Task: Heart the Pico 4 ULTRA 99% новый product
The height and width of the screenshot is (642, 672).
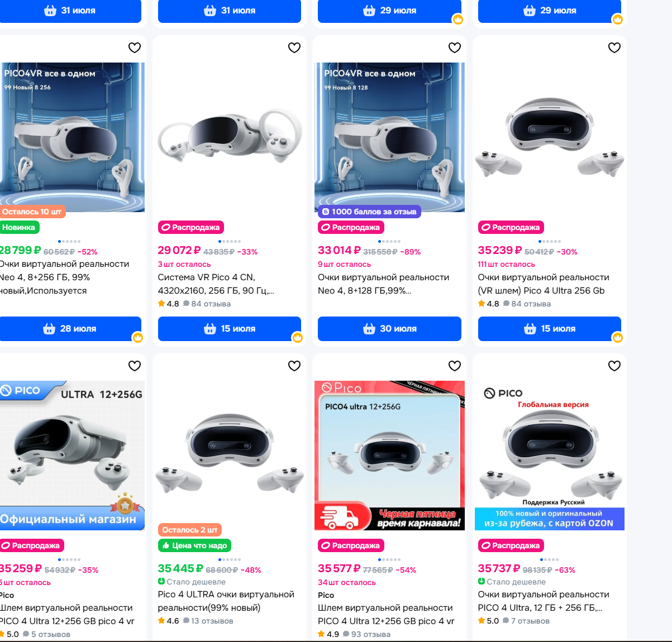Action: [x=294, y=366]
